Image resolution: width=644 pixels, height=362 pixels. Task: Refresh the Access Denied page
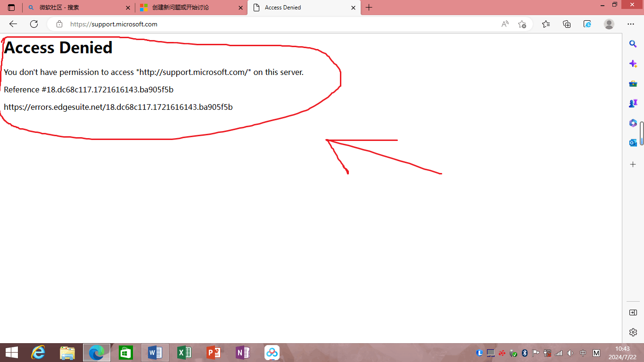coord(34,24)
